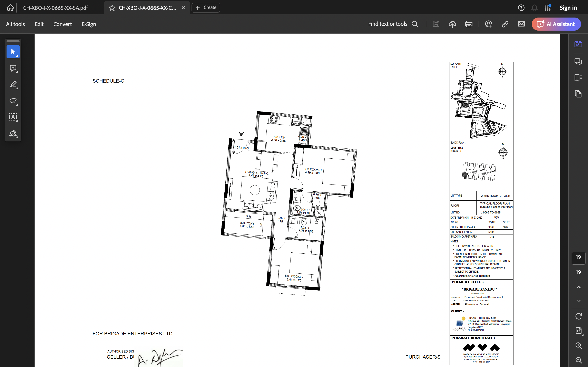This screenshot has height=367, width=588.
Task: Open the Convert menu
Action: coord(62,24)
